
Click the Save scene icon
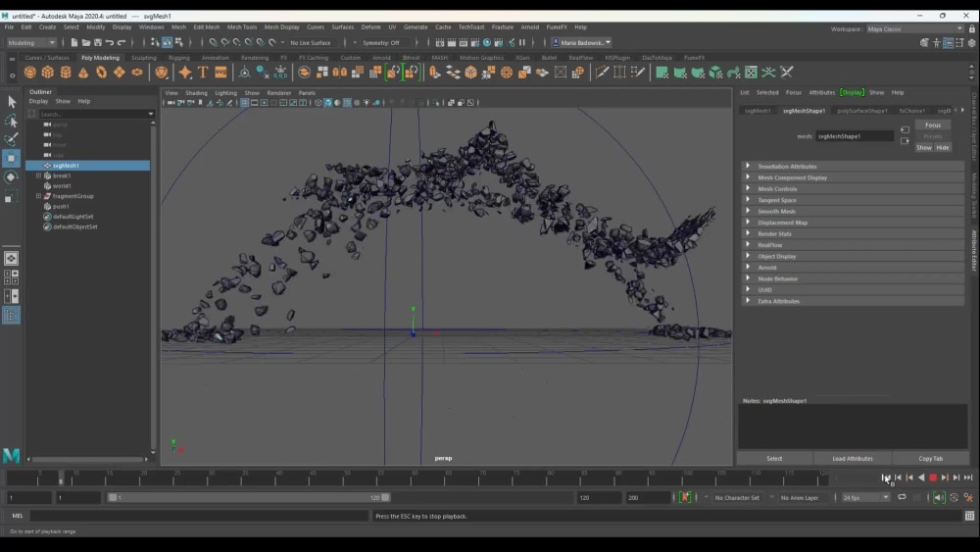tap(97, 42)
